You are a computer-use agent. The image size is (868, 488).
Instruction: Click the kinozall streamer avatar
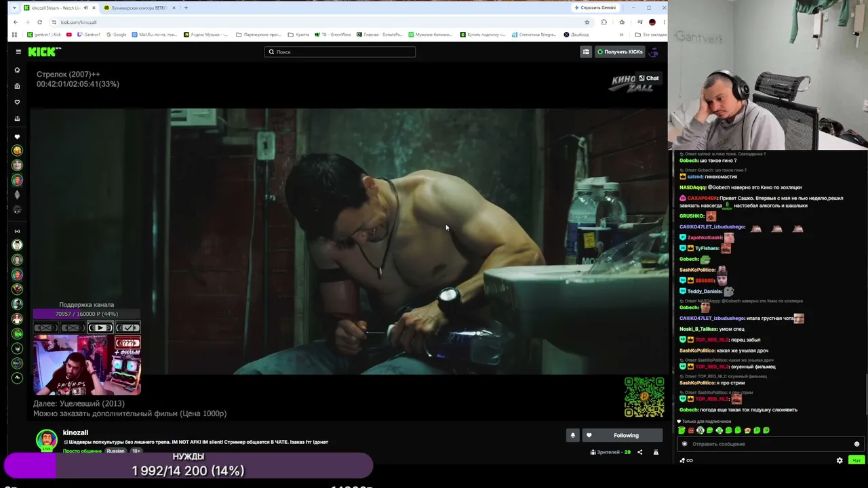pos(46,440)
